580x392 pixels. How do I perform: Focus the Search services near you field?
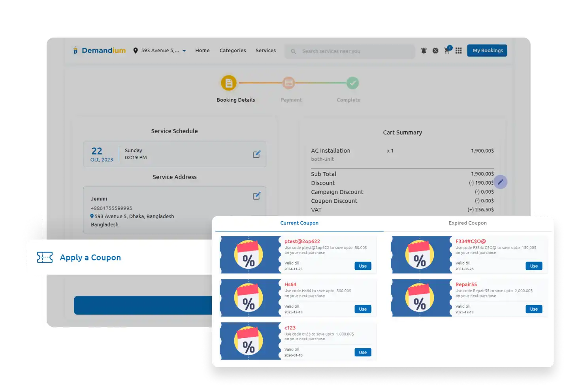point(350,51)
